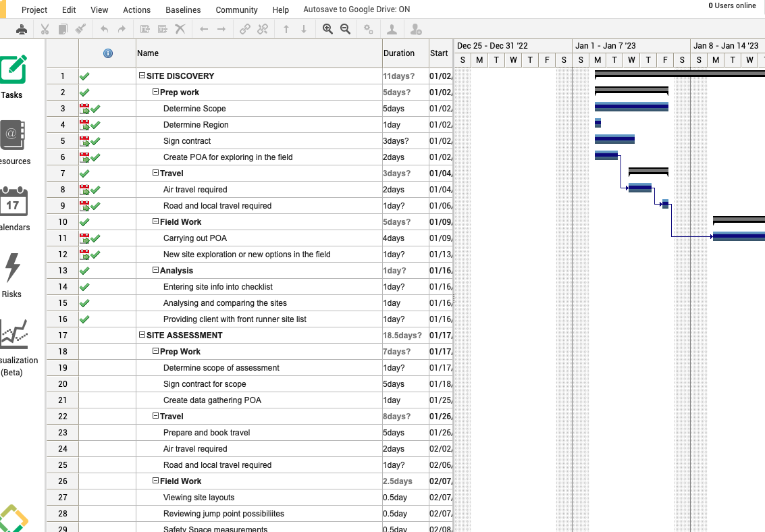Open the Tasks view in the sidebar
765x532 pixels.
tap(12, 78)
